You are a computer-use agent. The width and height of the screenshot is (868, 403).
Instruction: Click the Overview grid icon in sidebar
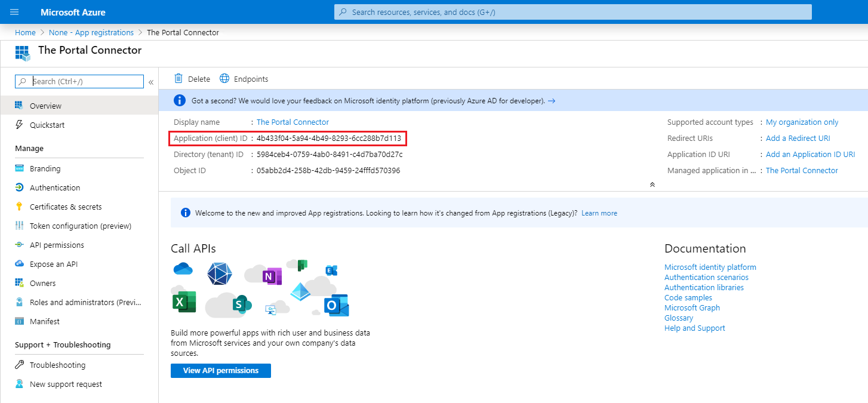click(19, 106)
